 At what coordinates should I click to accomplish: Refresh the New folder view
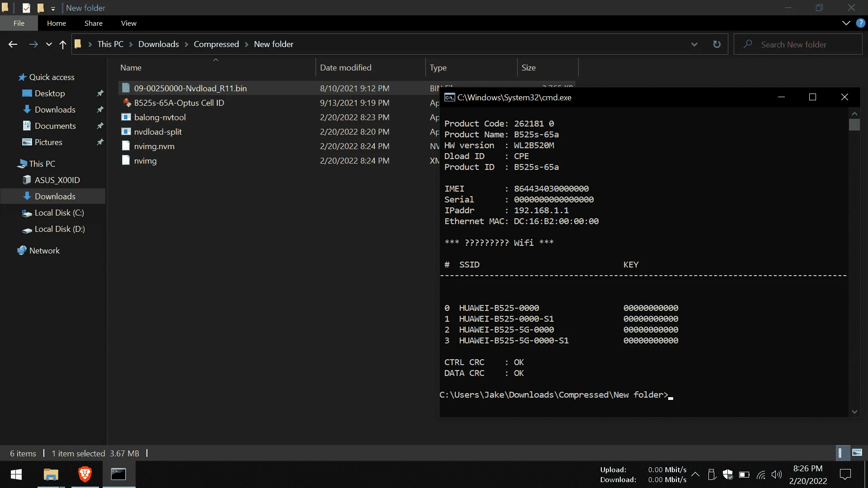tap(717, 44)
